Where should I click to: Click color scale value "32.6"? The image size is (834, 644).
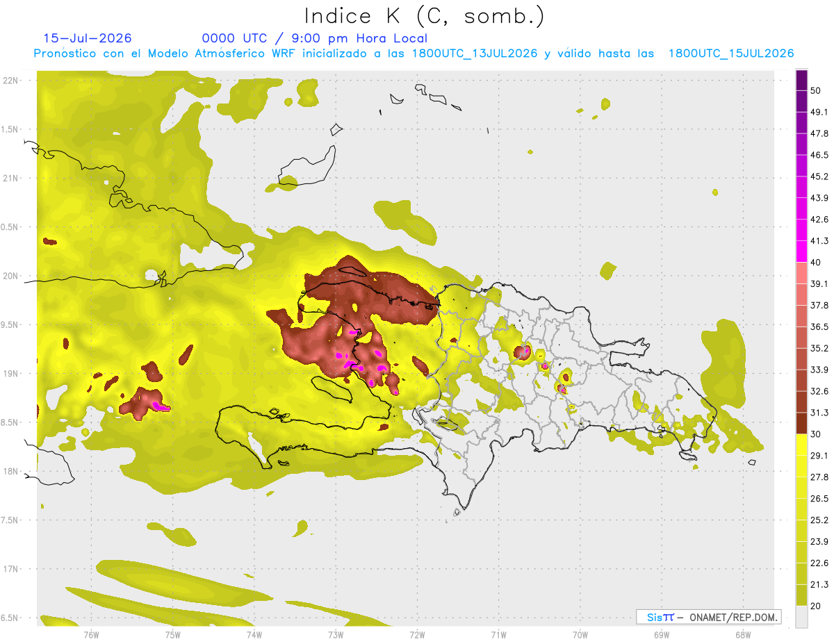coord(819,391)
